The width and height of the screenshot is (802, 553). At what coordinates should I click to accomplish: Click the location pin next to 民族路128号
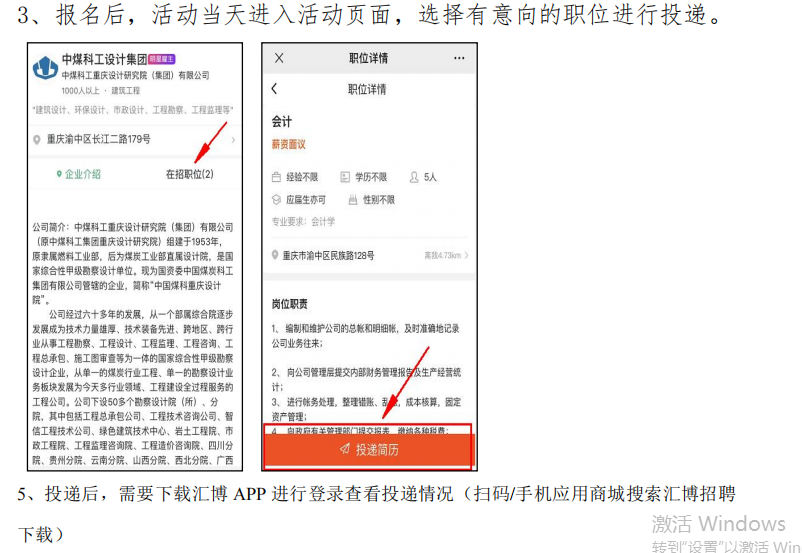click(276, 255)
